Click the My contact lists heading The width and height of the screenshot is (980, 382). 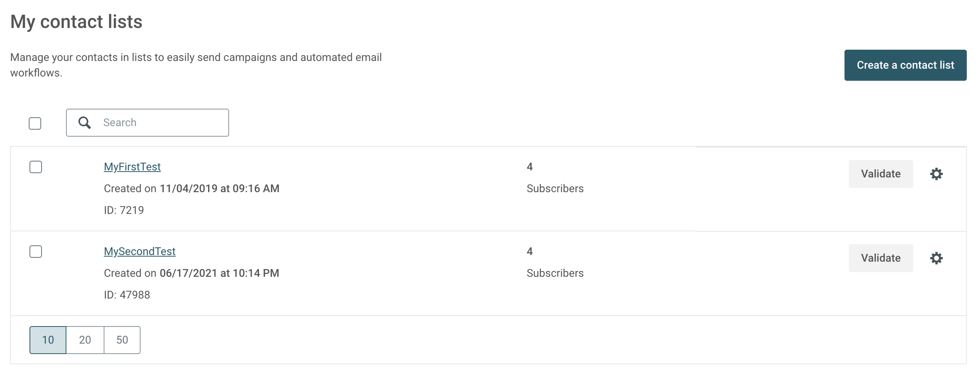[x=76, y=22]
